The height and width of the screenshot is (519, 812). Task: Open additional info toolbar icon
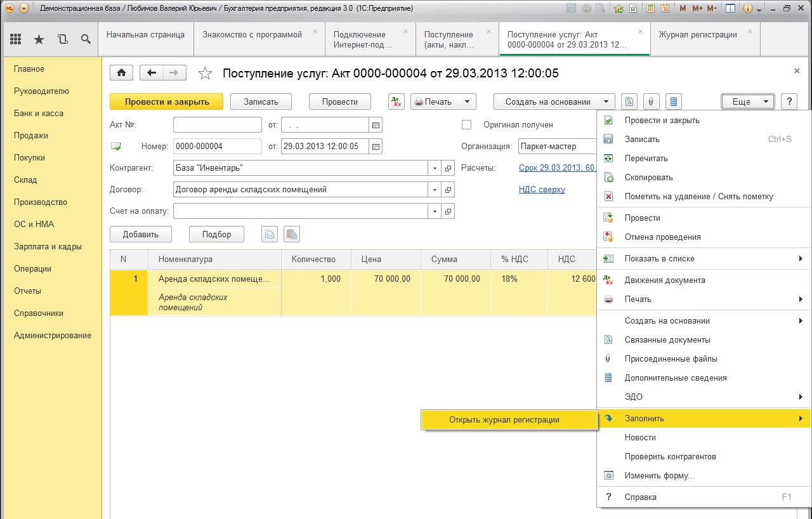coord(674,102)
